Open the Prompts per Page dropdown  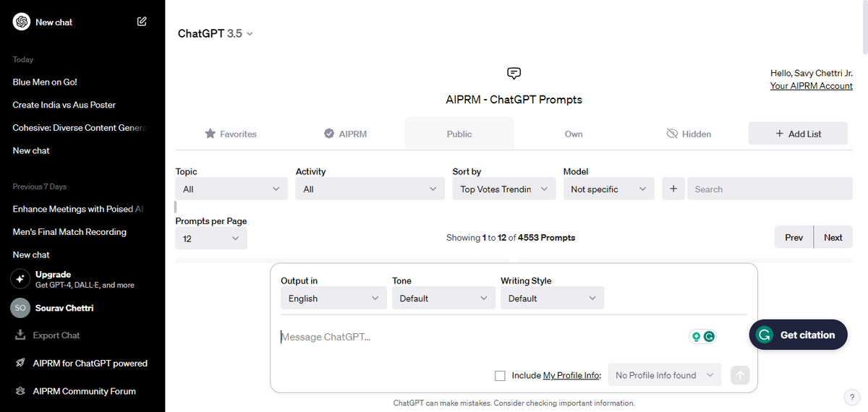(x=211, y=238)
